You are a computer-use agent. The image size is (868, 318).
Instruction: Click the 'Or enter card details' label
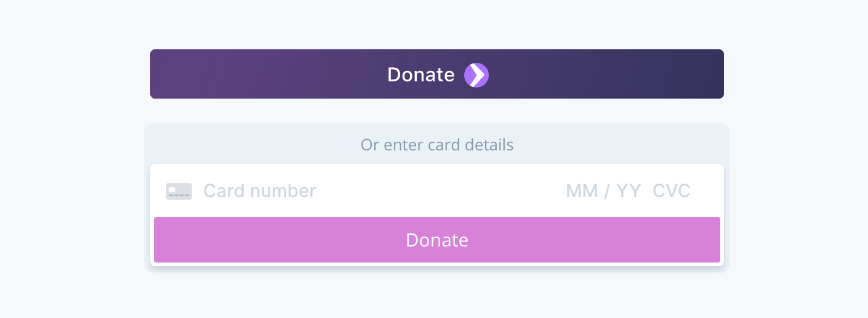click(436, 145)
